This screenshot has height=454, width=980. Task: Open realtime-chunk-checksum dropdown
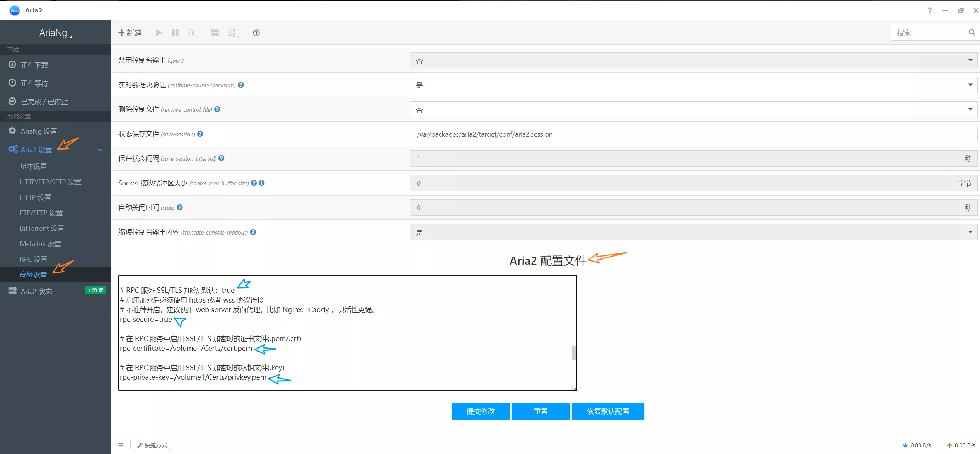[694, 85]
